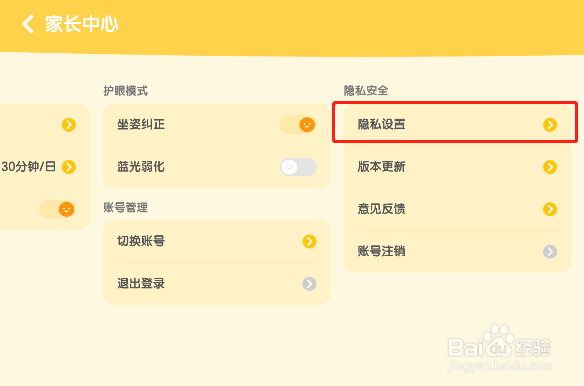Enable the 蓝光弱化 switch

click(298, 167)
